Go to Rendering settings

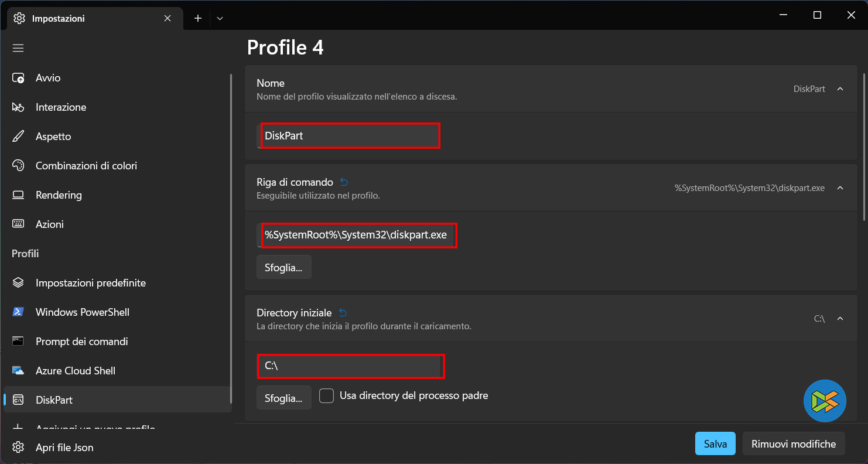59,195
